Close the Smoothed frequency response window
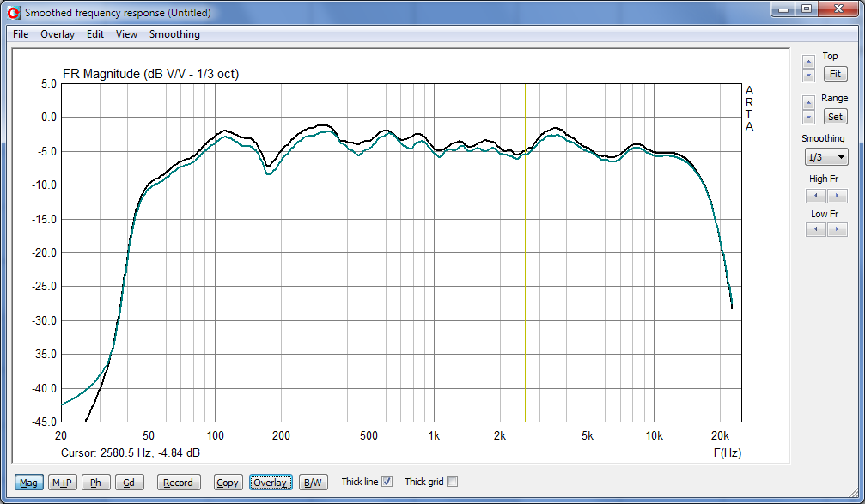The height and width of the screenshot is (504, 865). click(839, 9)
